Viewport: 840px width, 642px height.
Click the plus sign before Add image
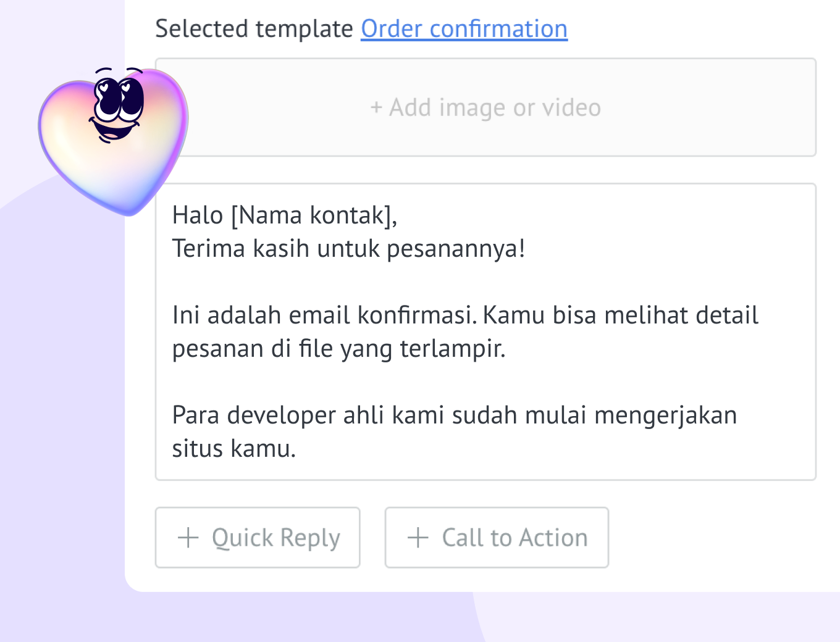click(x=376, y=108)
